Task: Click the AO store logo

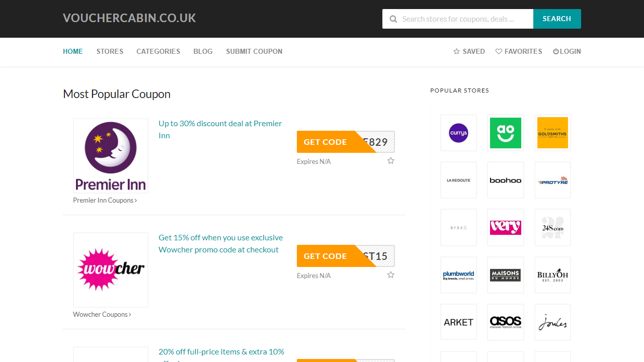Action: (x=506, y=133)
